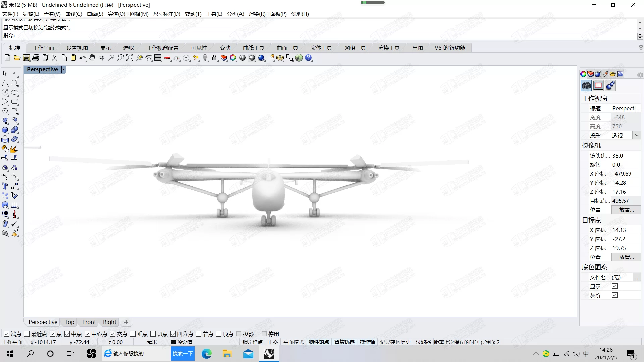Toggle the 交点 (Intersection) osnap checkbox
The width and height of the screenshot is (644, 362).
(113, 334)
